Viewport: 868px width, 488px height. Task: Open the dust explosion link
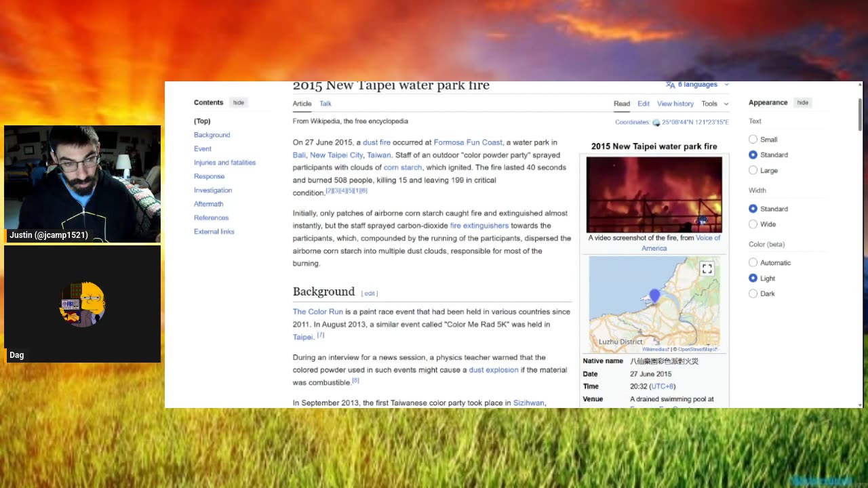[494, 370]
